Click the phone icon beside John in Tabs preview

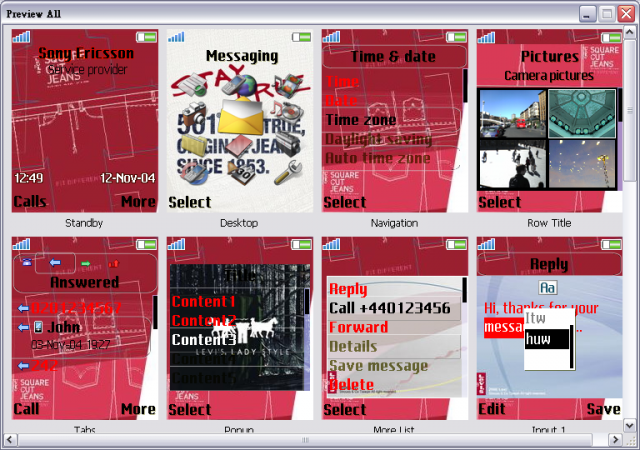(38, 327)
